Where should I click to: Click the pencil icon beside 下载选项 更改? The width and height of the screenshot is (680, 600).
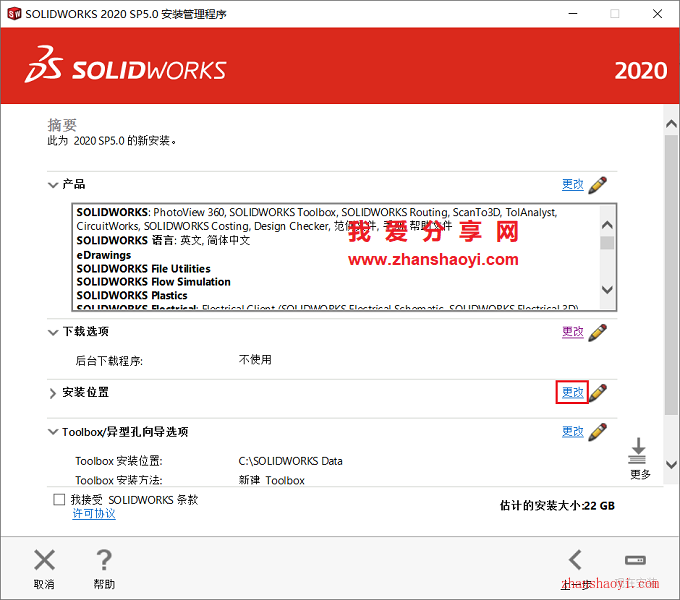point(598,333)
